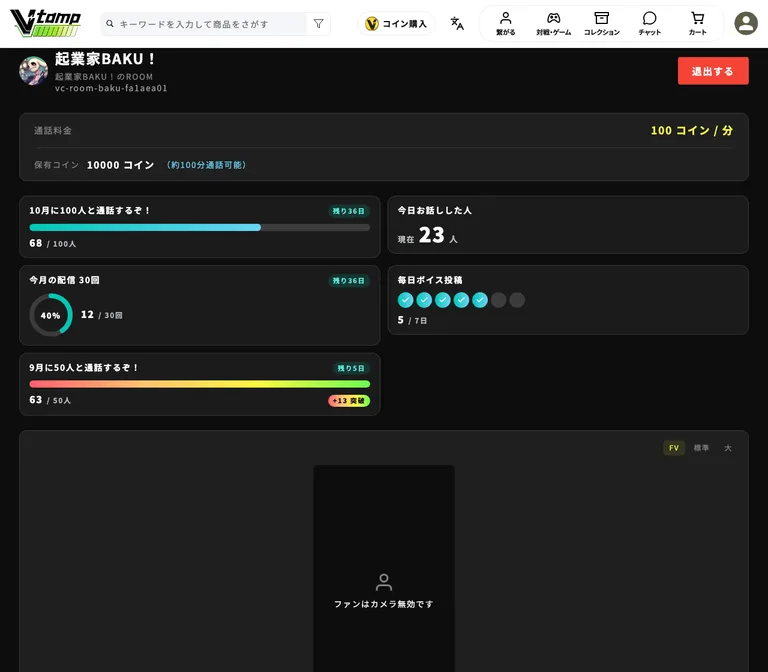Click the 10月に100人 goal progress bar
Viewport: 768px width, 672px height.
[x=199, y=227]
